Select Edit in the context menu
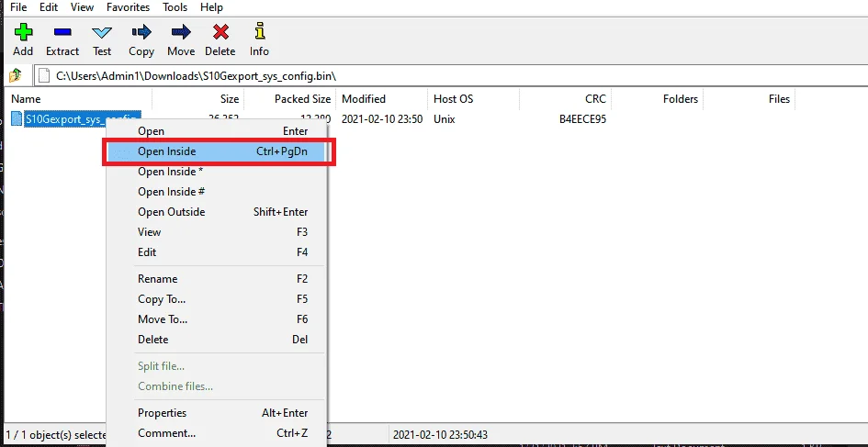868x447 pixels. point(216,252)
